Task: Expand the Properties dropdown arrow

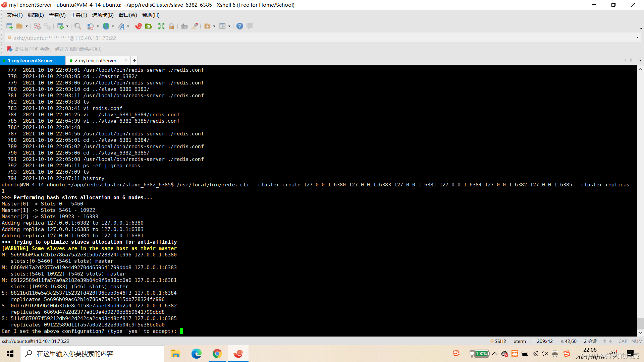Action: coord(67,26)
